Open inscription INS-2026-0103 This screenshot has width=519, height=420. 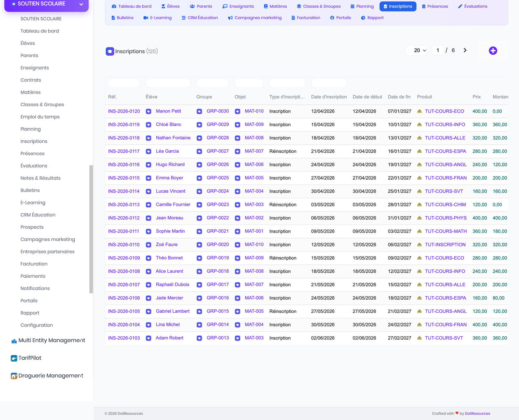point(124,338)
